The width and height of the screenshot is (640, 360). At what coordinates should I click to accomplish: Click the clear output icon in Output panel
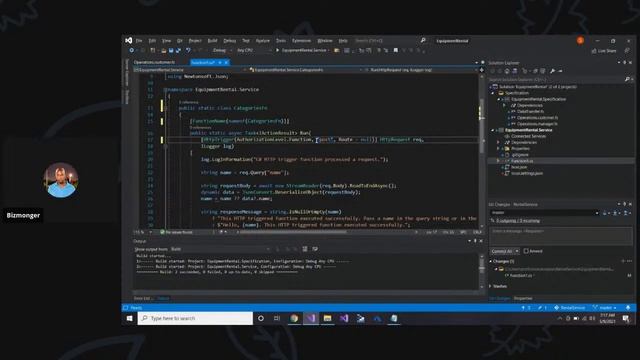click(304, 249)
